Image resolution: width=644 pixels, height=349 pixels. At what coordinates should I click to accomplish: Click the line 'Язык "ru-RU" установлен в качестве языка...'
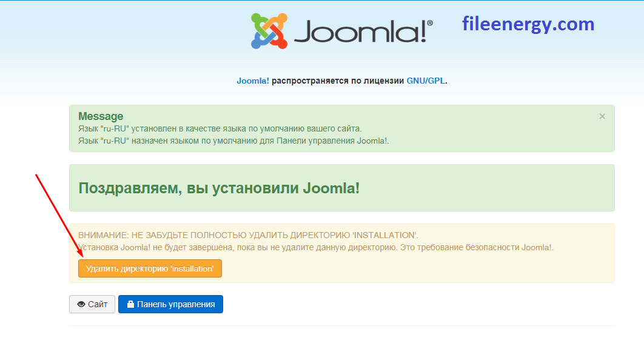click(220, 128)
